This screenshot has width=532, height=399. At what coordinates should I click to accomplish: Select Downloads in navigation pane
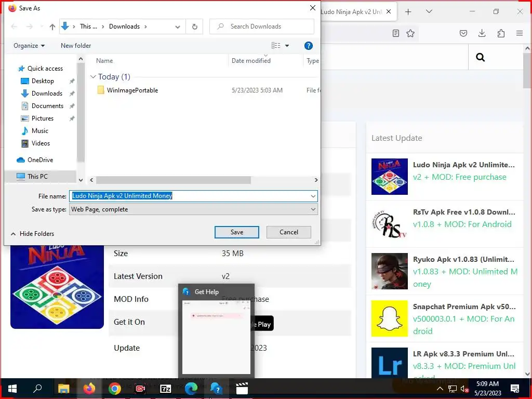tap(47, 94)
